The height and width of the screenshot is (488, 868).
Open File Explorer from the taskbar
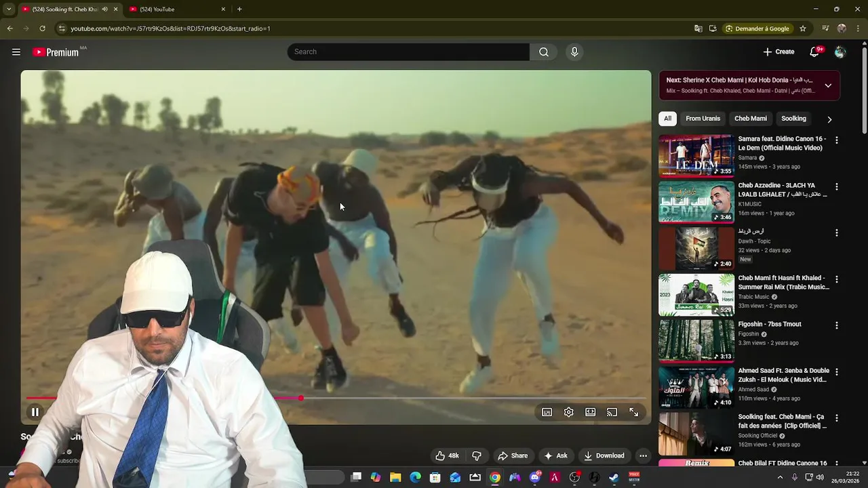395,477
